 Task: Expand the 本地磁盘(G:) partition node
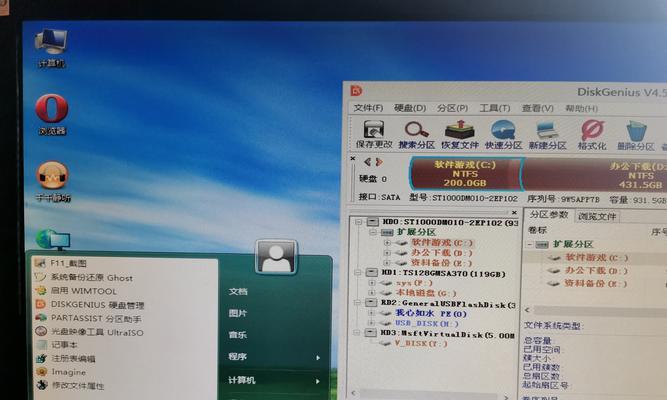click(x=372, y=293)
